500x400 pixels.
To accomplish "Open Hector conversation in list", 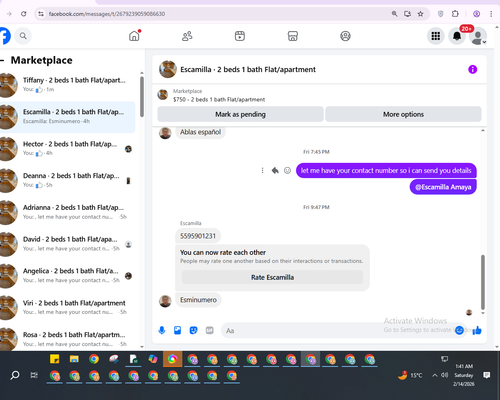I will [x=68, y=149].
